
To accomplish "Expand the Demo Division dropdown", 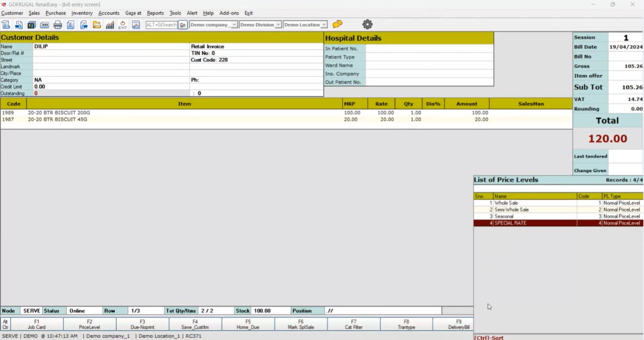I will tap(278, 25).
